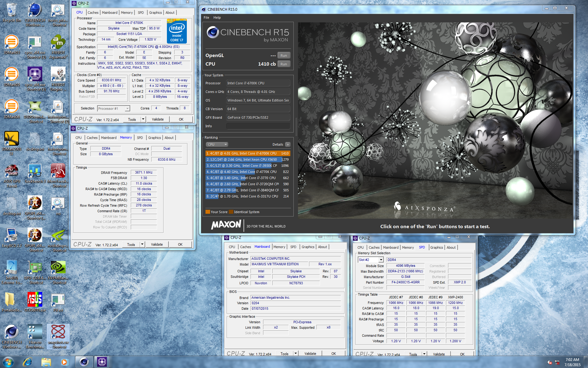Launch the Heaven Benchmark desktop icon
Screen dimensions: 588x368
coord(35,336)
